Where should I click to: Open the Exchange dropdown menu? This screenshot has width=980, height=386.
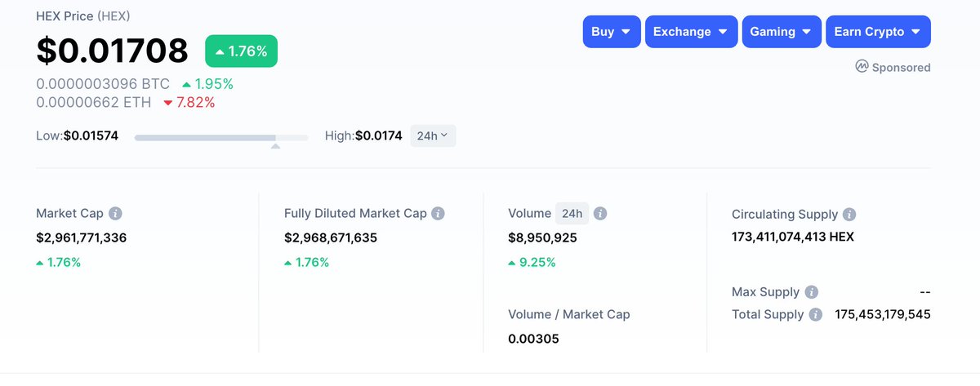coord(691,32)
